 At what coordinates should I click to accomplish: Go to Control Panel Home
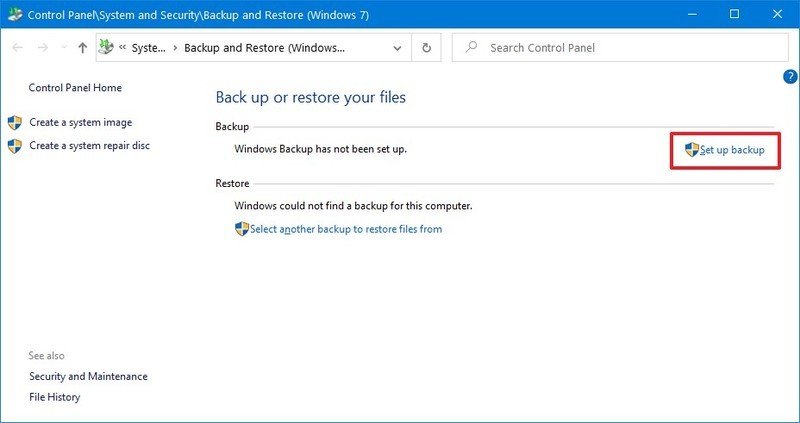75,88
